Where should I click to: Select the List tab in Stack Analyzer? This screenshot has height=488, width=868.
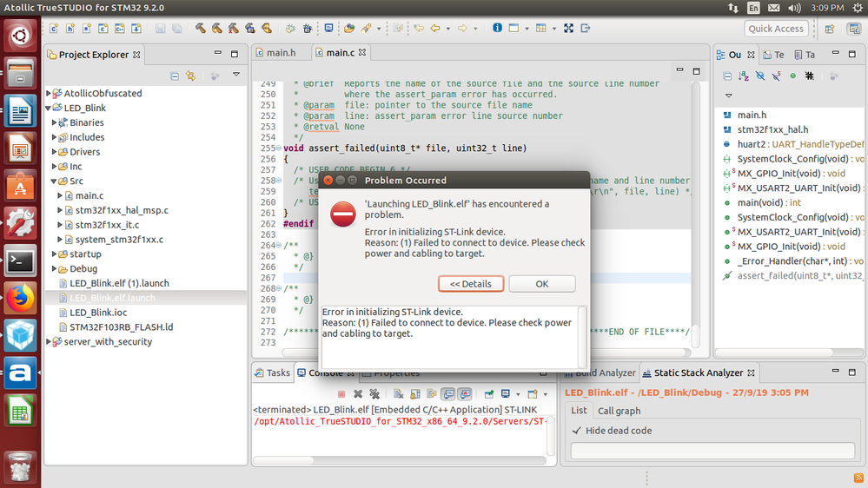point(579,411)
